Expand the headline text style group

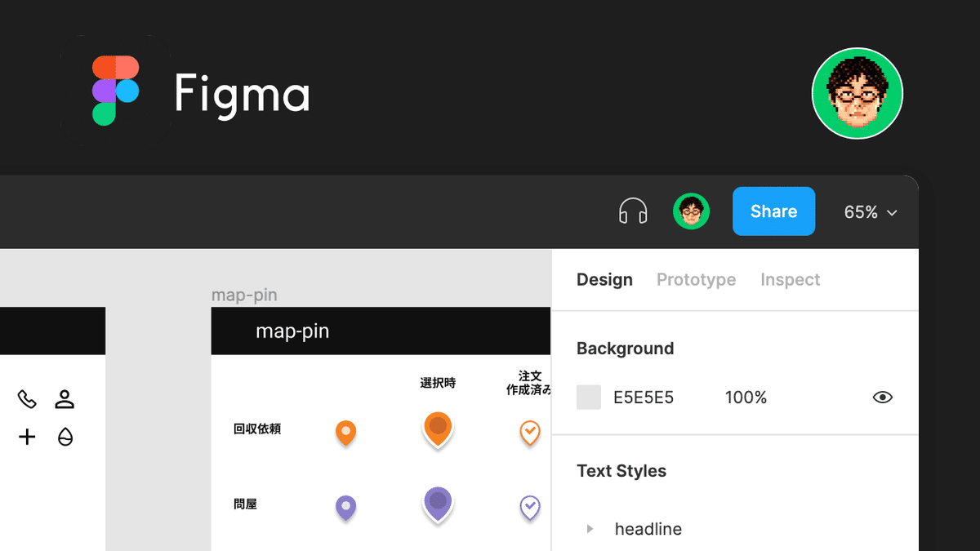tap(590, 529)
